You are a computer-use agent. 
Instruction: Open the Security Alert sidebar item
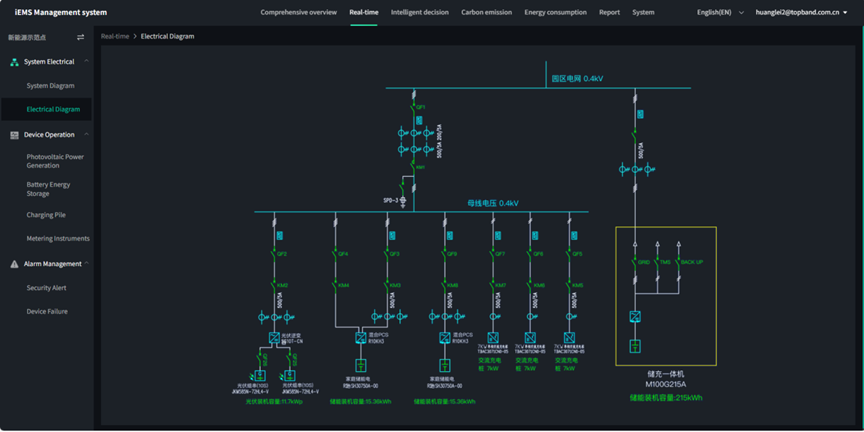coord(46,288)
